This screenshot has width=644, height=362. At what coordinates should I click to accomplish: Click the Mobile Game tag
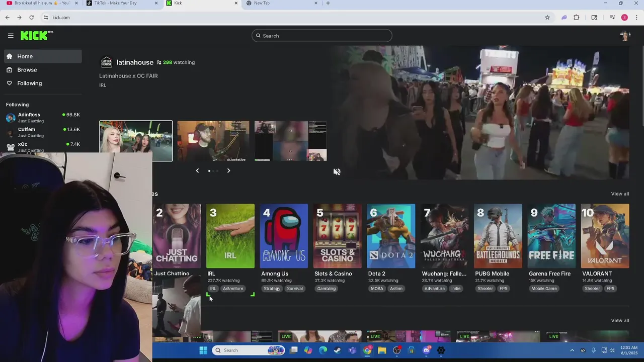(x=544, y=289)
